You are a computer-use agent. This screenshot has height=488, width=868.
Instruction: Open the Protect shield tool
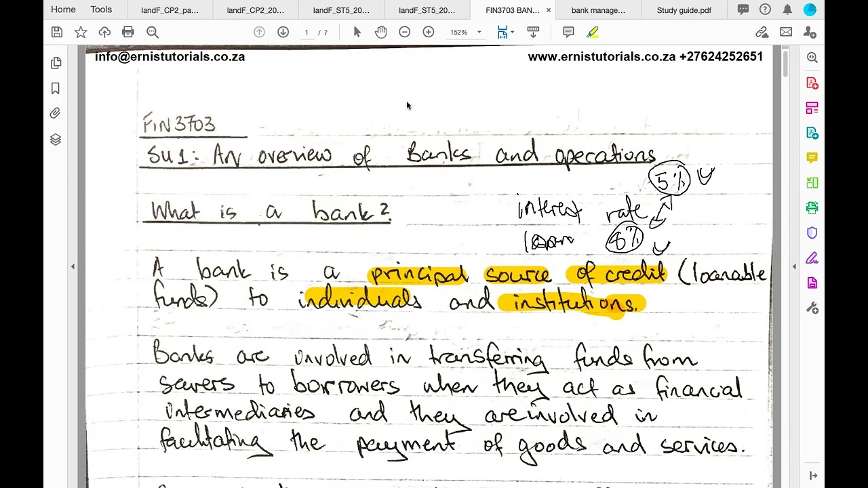pyautogui.click(x=812, y=233)
